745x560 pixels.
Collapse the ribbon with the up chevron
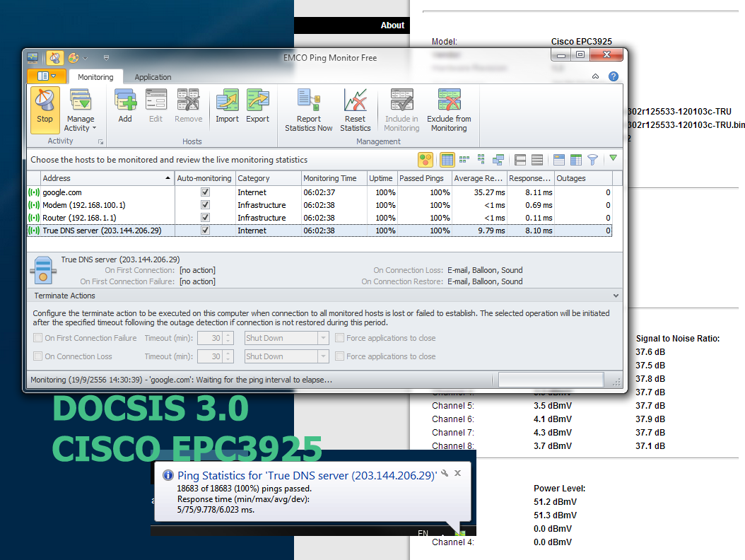[x=595, y=76]
